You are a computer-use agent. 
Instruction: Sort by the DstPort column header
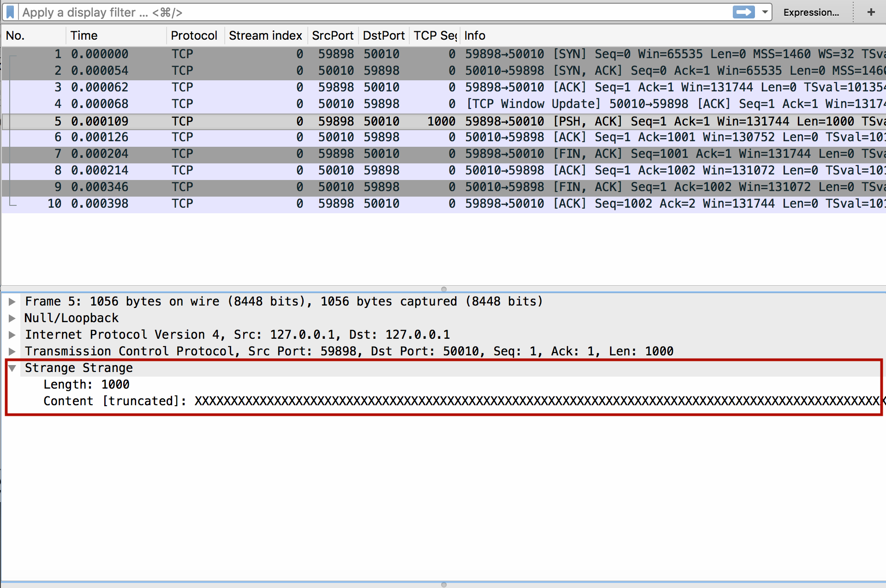[384, 36]
